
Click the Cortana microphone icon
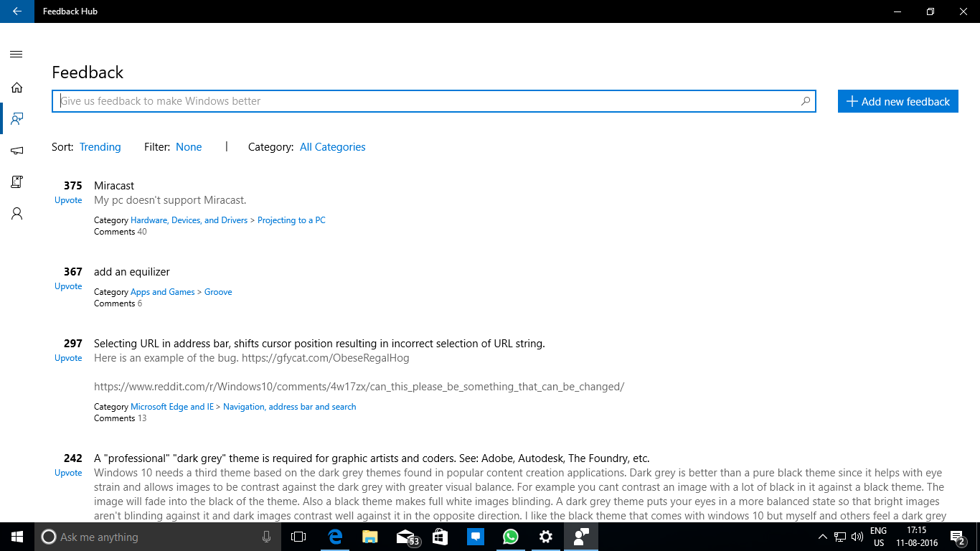coord(266,537)
